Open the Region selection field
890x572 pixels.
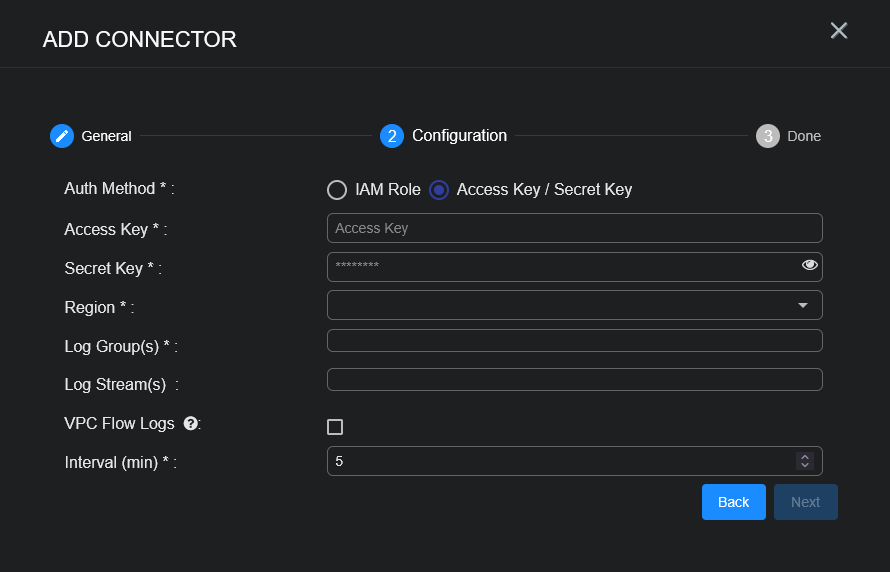click(560, 305)
